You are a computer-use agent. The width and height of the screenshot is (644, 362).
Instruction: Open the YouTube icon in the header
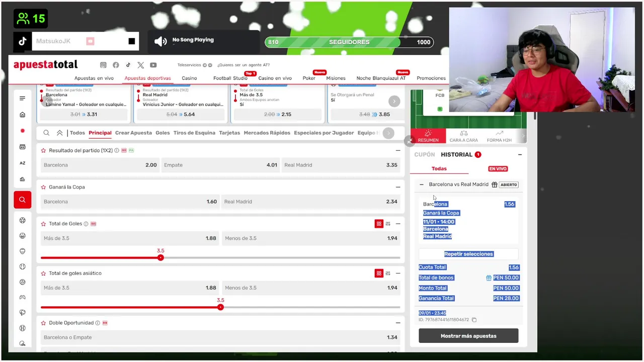[x=153, y=65]
